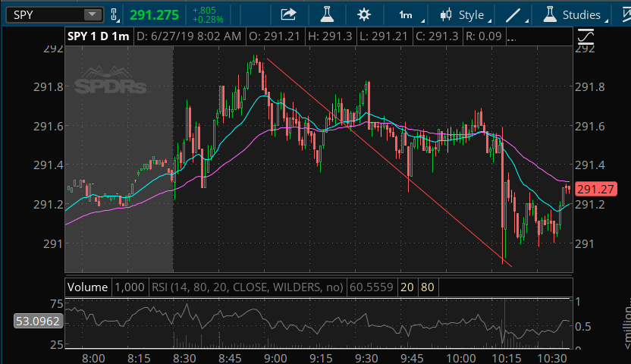The height and width of the screenshot is (364, 631).
Task: Click the high value H: 291.3
Action: pyautogui.click(x=330, y=36)
